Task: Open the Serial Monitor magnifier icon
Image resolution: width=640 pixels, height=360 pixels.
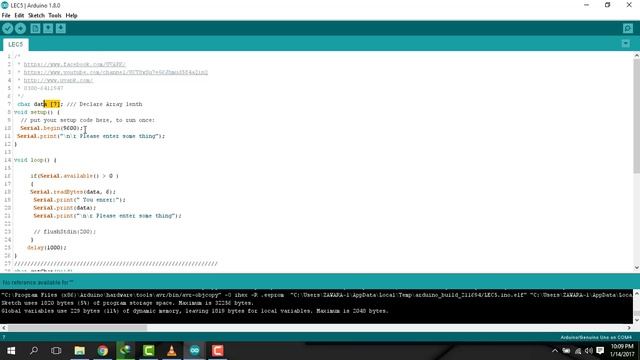Action: (x=628, y=28)
